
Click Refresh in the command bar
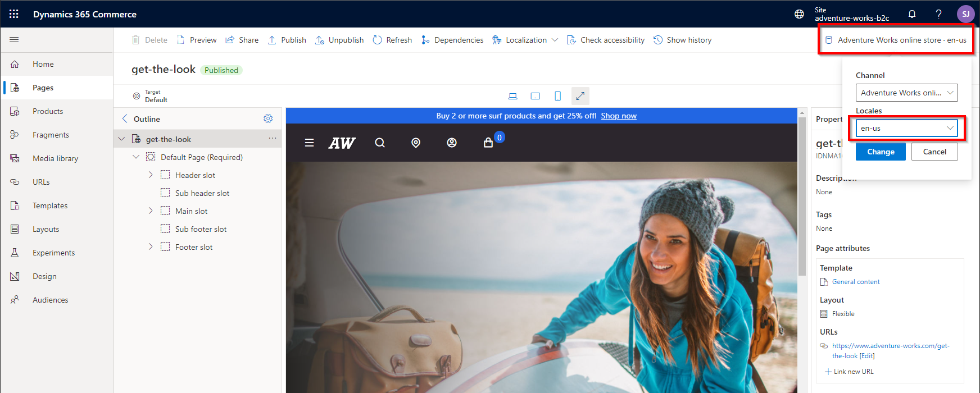coord(392,40)
